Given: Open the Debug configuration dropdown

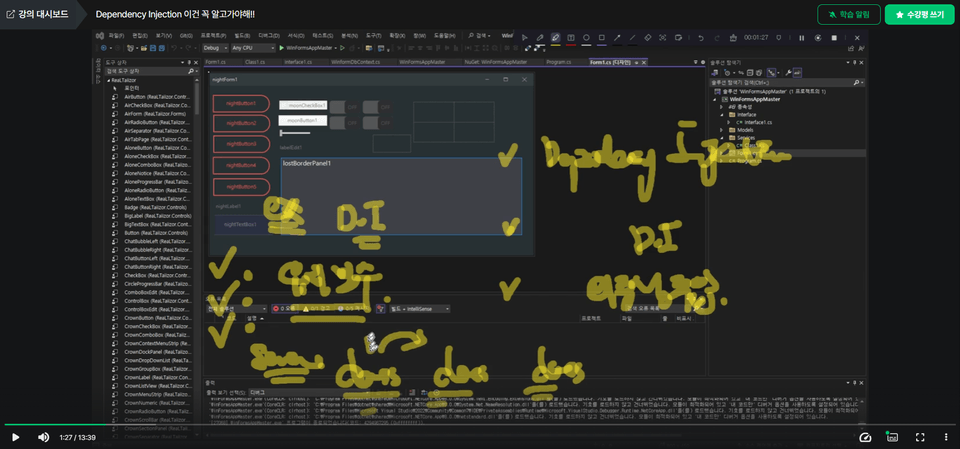Looking at the screenshot, I should [215, 48].
